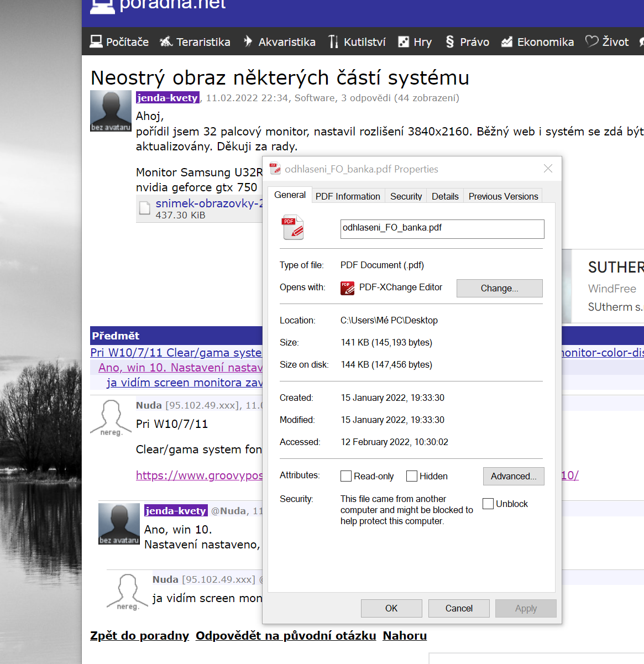Open jenda-kvety's name on the reply post
The image size is (644, 664).
176,511
